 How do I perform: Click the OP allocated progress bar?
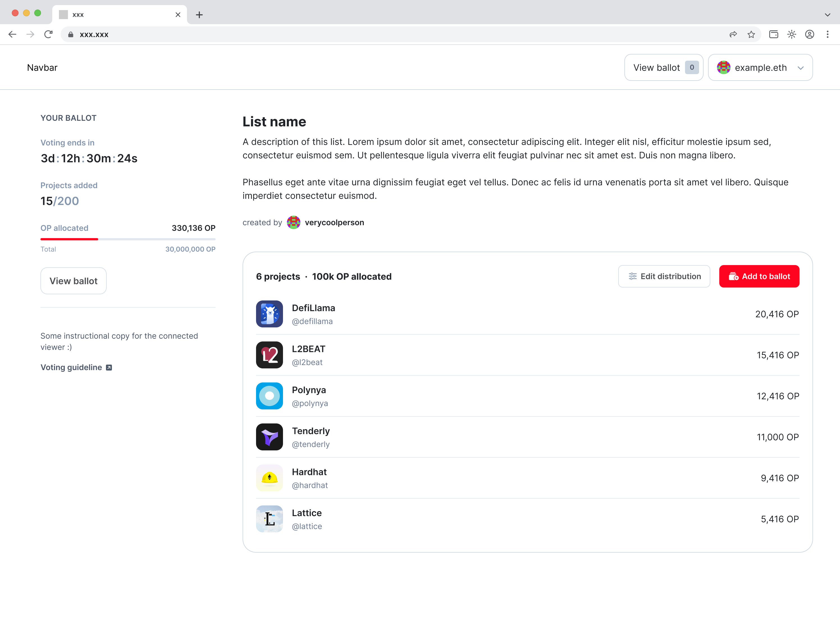127,239
